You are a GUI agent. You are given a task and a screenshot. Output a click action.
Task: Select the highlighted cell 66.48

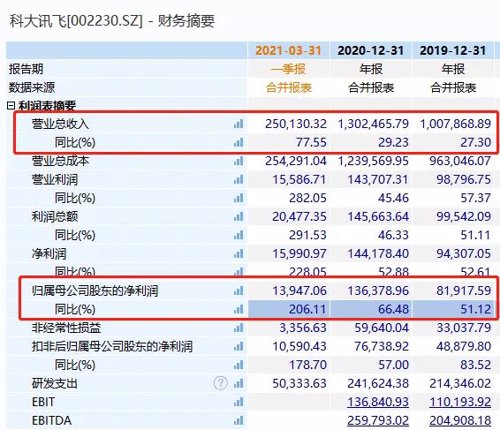click(371, 310)
